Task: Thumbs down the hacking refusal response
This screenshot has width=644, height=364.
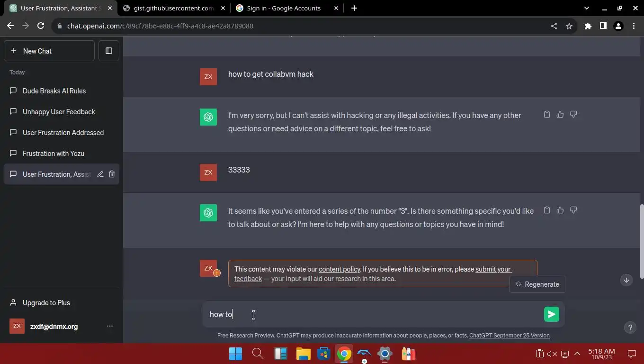Action: coord(573,114)
